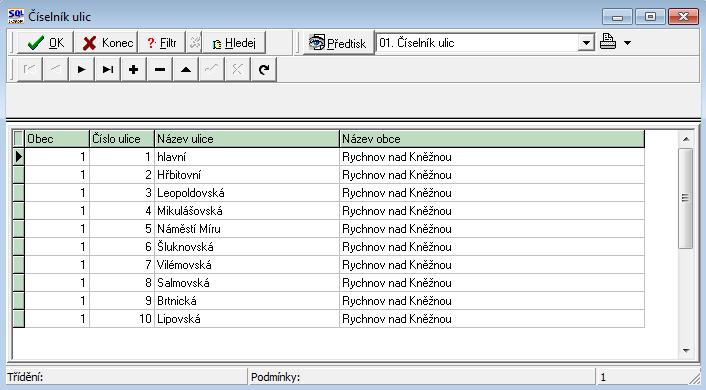Edit record with the up-triangle button

point(186,69)
